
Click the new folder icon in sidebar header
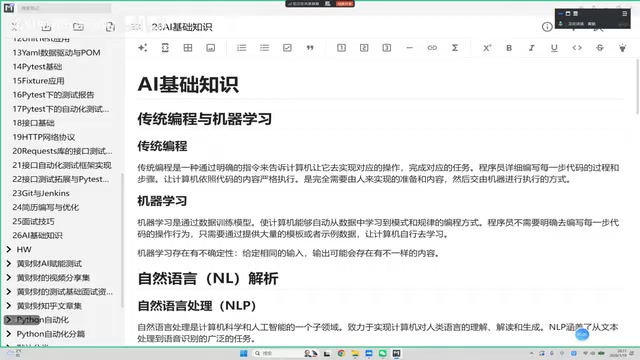tap(78, 27)
